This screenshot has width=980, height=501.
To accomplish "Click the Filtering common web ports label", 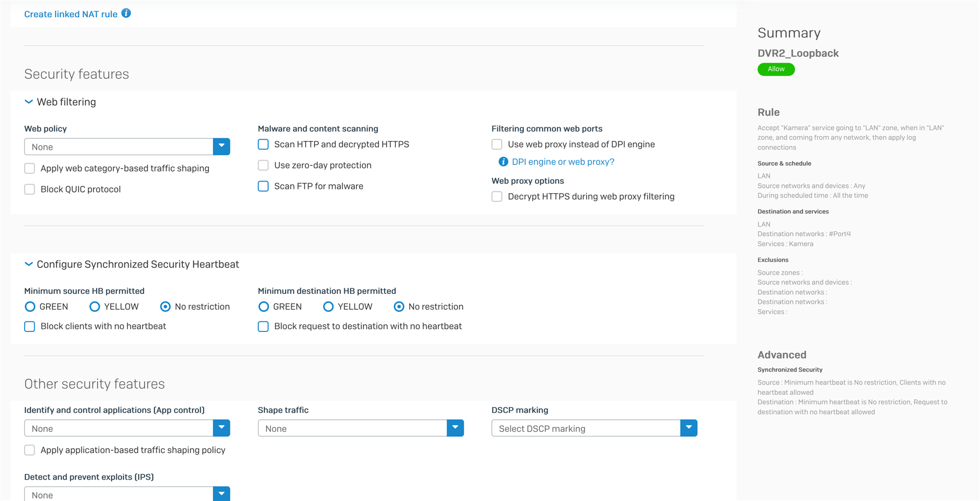I will [x=546, y=128].
